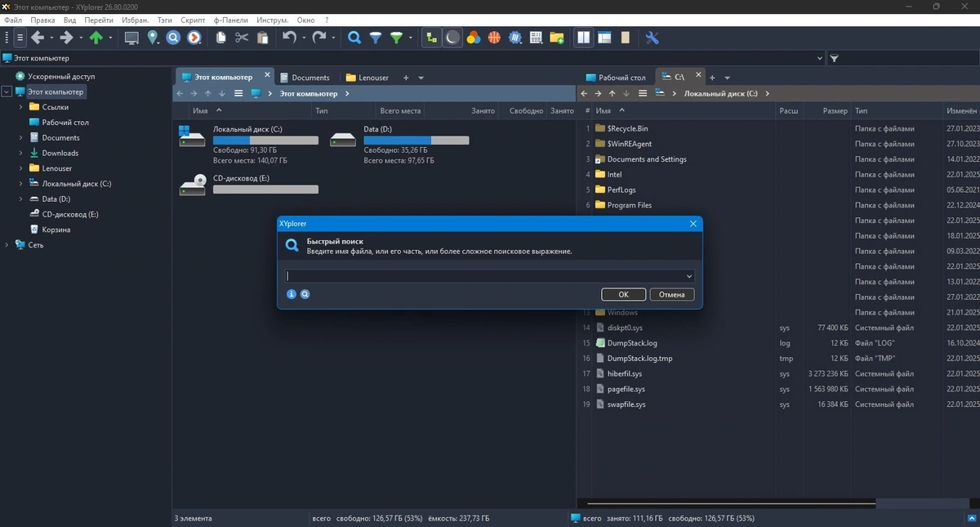The width and height of the screenshot is (980, 527).
Task: Go forward using the toolbar Forward arrow
Action: pyautogui.click(x=67, y=38)
